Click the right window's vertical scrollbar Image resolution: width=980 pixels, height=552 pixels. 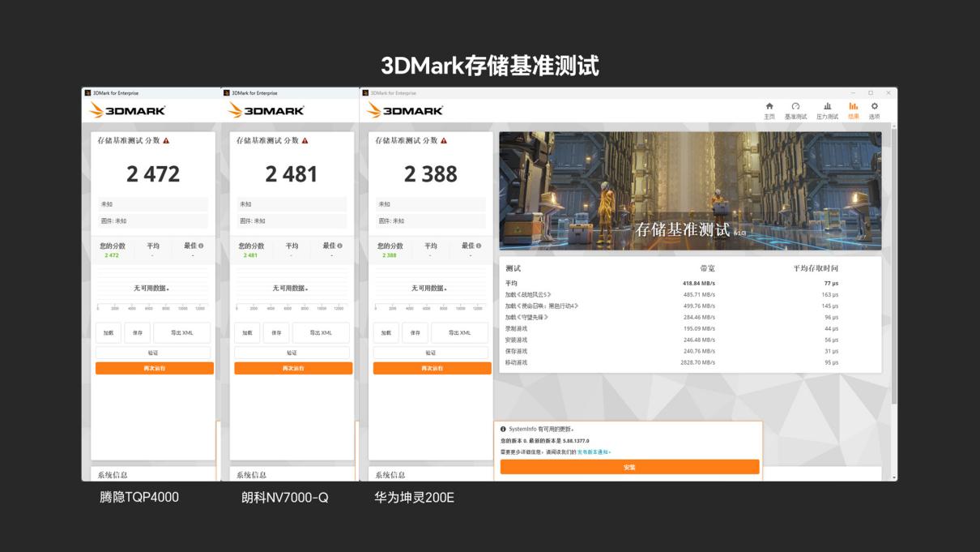click(893, 267)
